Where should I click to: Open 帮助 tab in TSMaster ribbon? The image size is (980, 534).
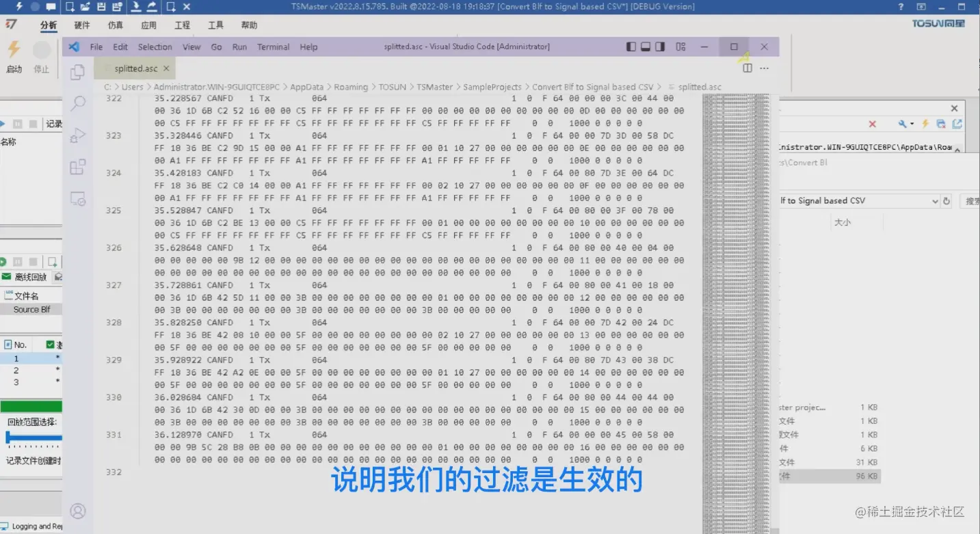pos(250,25)
